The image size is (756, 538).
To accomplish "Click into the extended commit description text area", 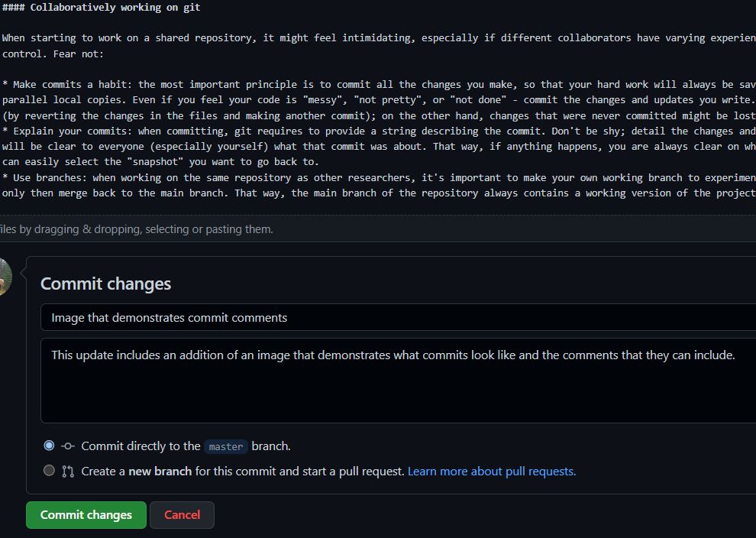I will pyautogui.click(x=399, y=381).
